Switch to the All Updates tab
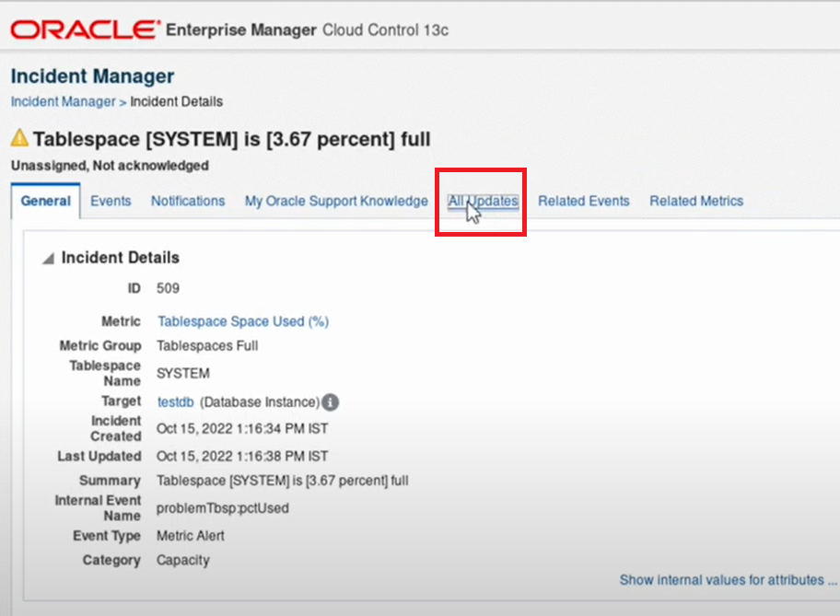The height and width of the screenshot is (616, 840). pyautogui.click(x=484, y=201)
